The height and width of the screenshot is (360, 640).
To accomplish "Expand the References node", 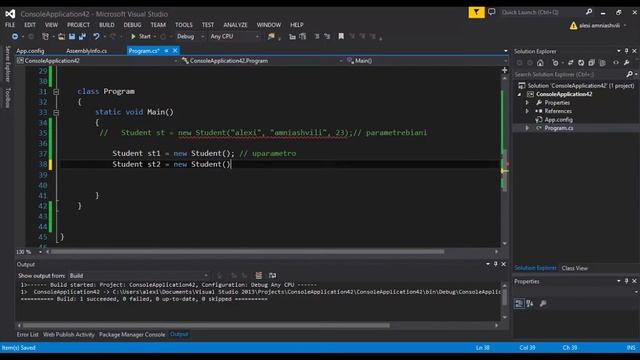I will point(527,111).
